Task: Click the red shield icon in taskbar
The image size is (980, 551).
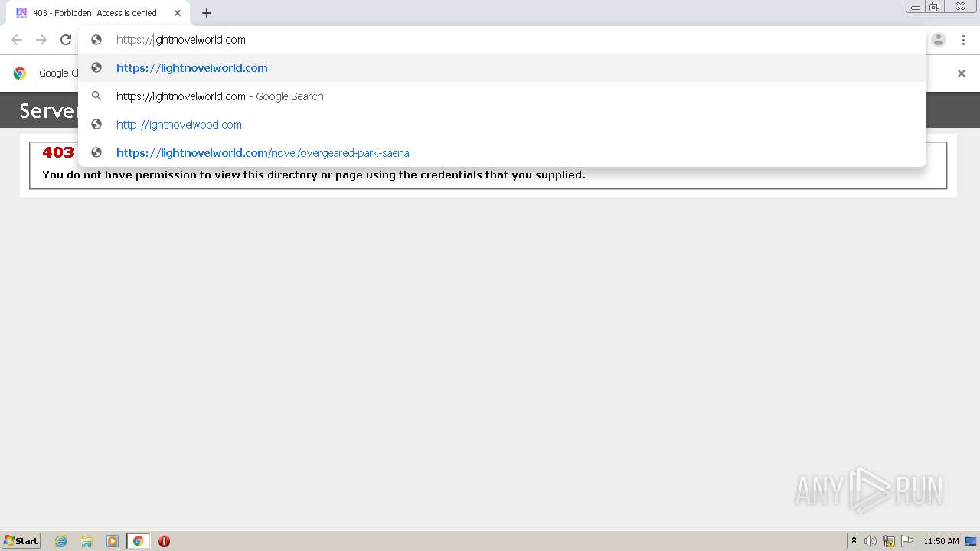Action: (x=164, y=541)
